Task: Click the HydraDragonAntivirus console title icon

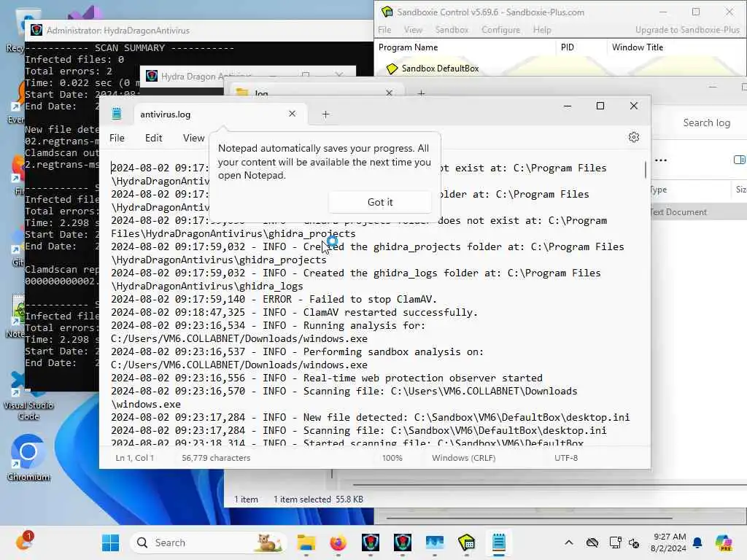Action: (36, 30)
